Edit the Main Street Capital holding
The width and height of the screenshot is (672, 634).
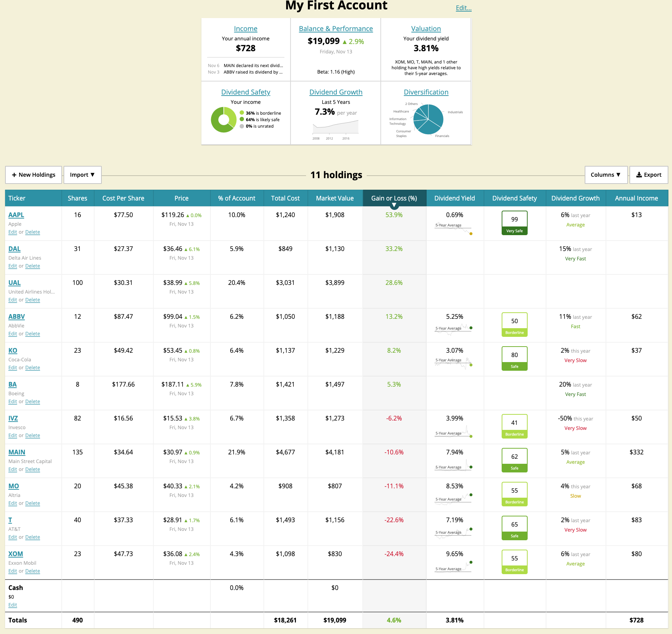(x=13, y=470)
